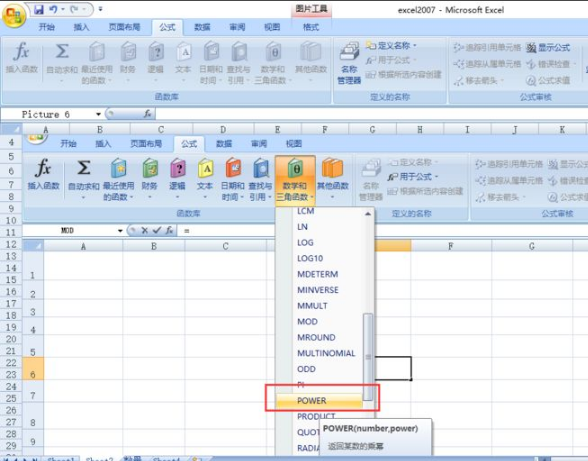This screenshot has height=461, width=588.
Task: Open the Office button menu in the main window
Action: (14, 16)
